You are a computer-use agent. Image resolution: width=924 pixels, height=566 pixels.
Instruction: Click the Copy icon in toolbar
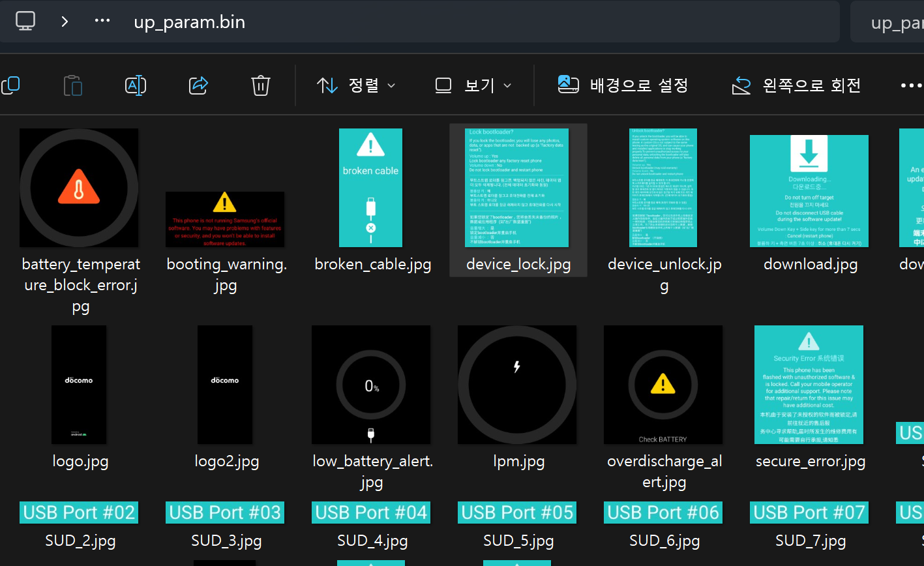[11, 85]
